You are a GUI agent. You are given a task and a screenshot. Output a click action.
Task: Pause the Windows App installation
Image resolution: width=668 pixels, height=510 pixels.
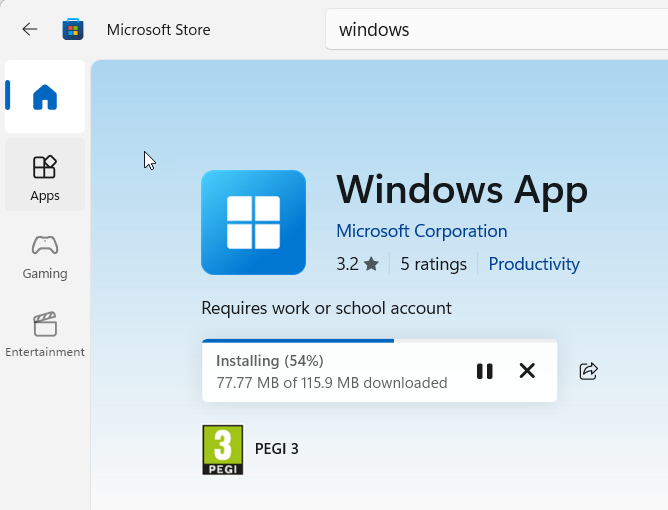485,371
